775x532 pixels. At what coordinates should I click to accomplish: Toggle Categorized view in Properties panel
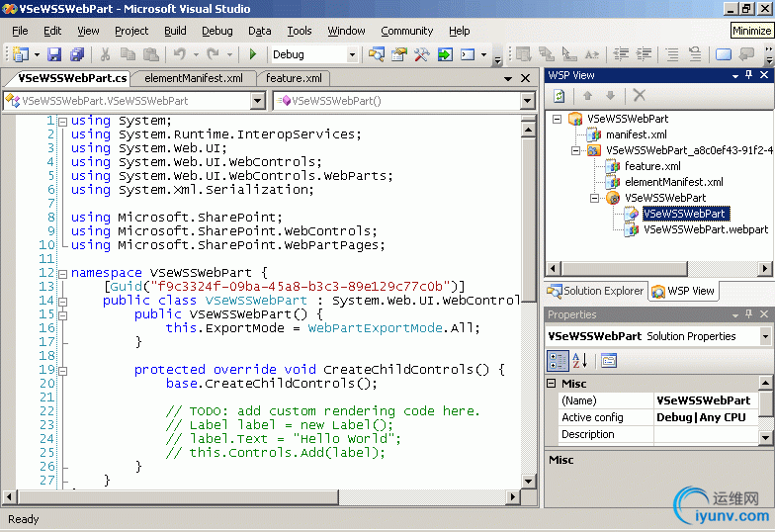558,361
